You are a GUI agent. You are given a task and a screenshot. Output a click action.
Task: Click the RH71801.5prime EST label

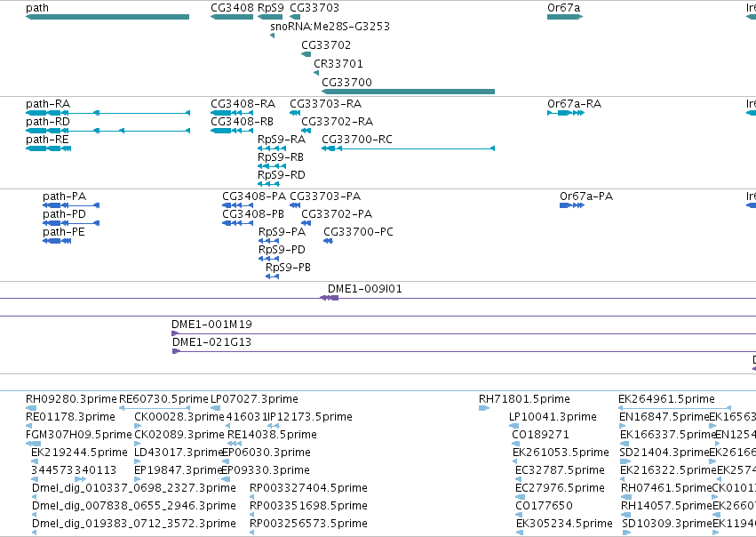pyautogui.click(x=524, y=399)
